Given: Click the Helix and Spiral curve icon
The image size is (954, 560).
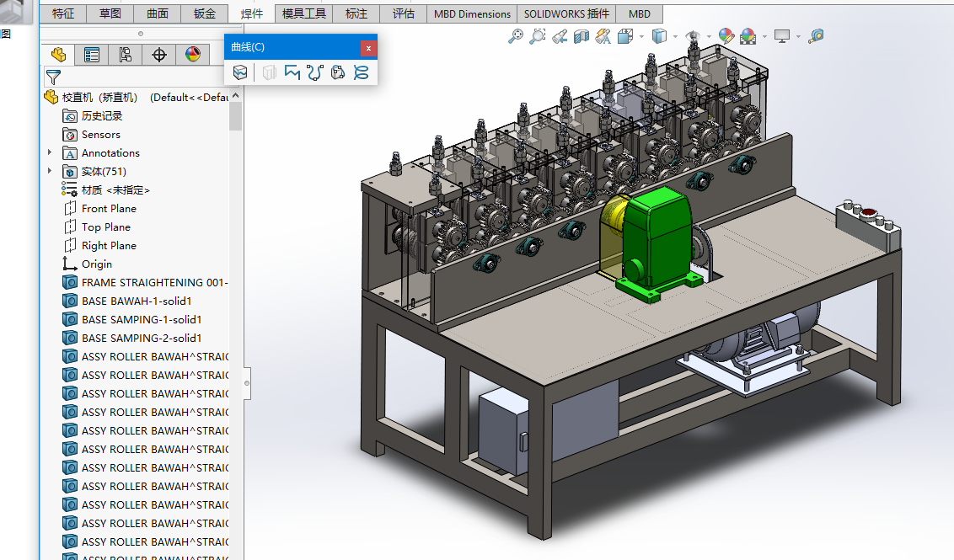Looking at the screenshot, I should tap(361, 73).
